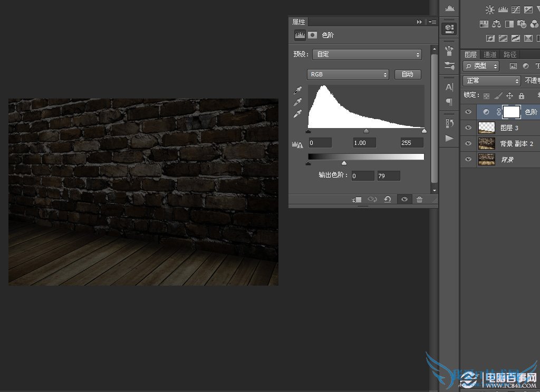This screenshot has height=392, width=540.
Task: Select the black point eyedropper
Action: (x=298, y=91)
